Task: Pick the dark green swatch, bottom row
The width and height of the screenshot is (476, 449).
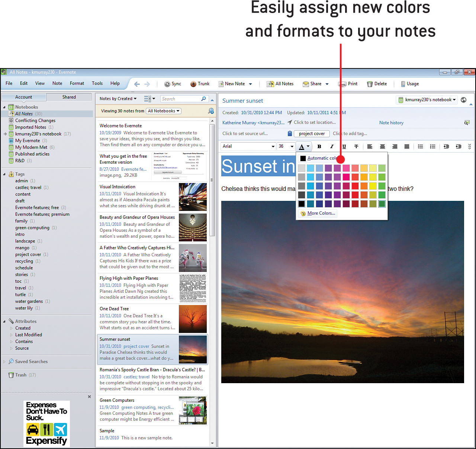Action: click(382, 204)
